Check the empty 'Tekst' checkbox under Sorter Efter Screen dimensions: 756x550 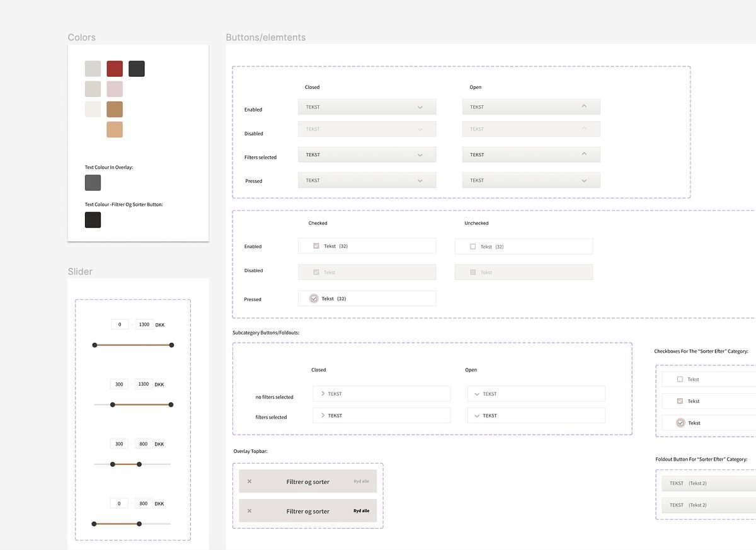(680, 379)
